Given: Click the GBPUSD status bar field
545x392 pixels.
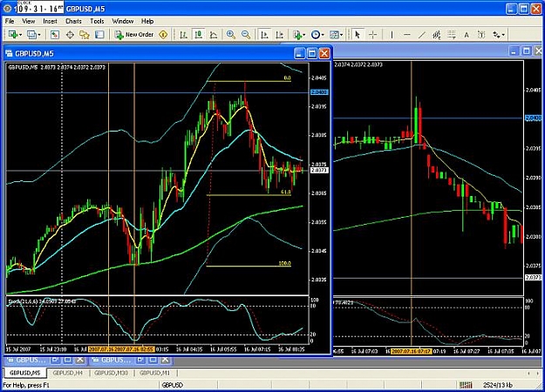Looking at the screenshot, I should 188,385.
